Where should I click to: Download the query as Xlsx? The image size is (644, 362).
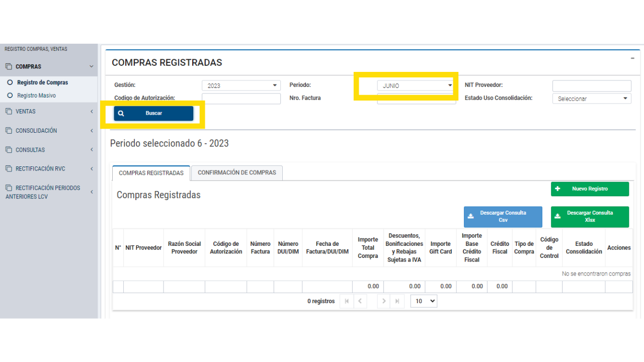[x=589, y=217]
